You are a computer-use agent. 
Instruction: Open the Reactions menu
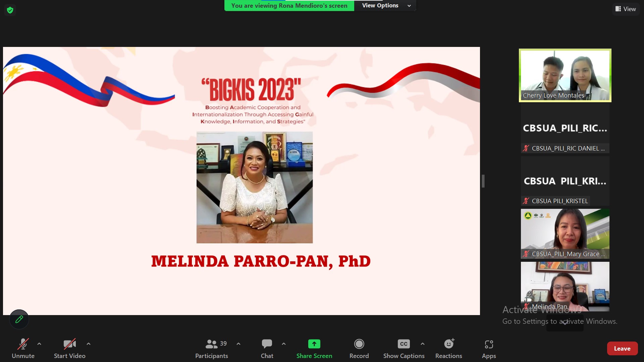(x=448, y=349)
